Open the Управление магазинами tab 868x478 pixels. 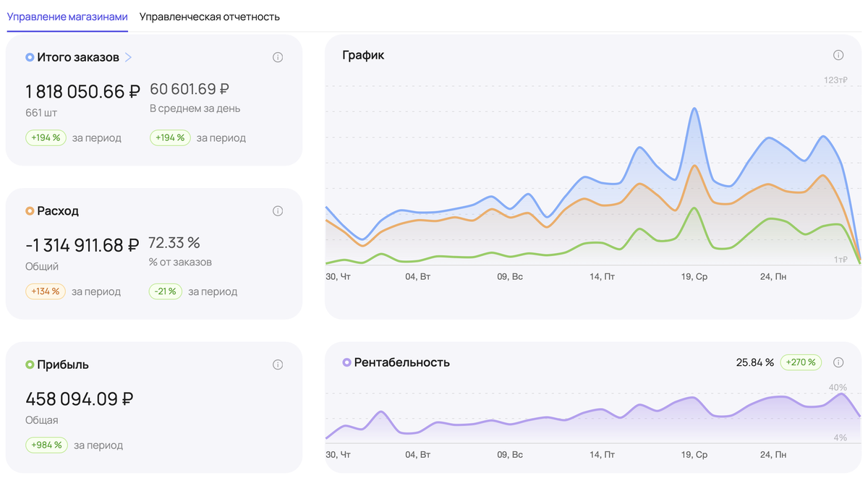67,17
